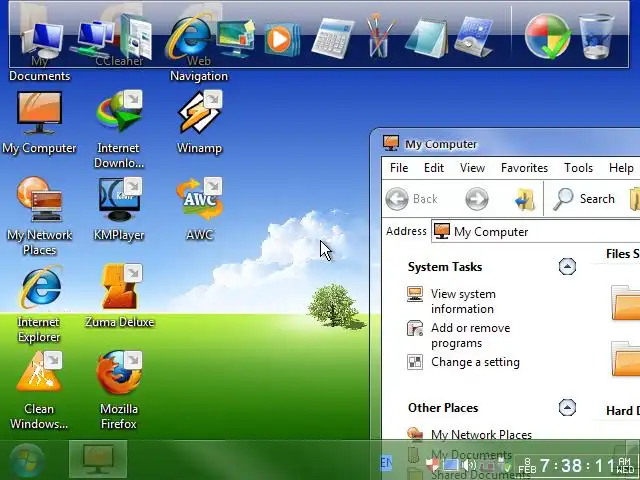640x480 pixels.
Task: Launch Windows Media Player from the top dock
Action: click(282, 40)
